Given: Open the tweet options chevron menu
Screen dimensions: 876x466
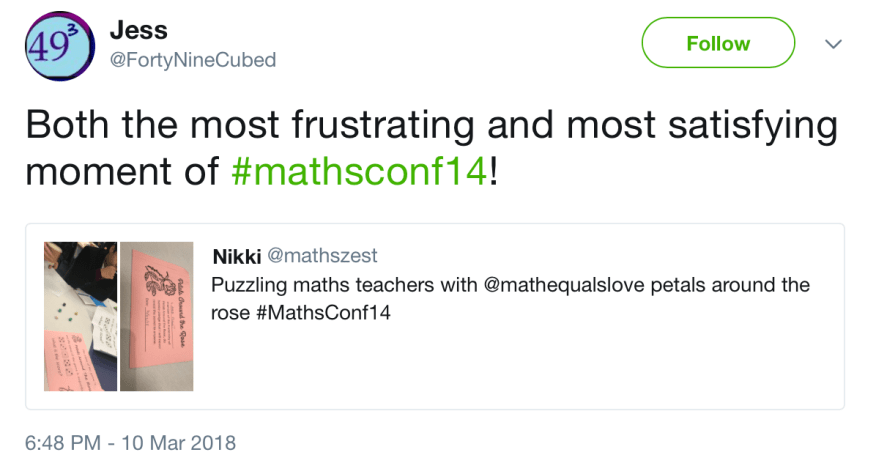Looking at the screenshot, I should coord(832,45).
